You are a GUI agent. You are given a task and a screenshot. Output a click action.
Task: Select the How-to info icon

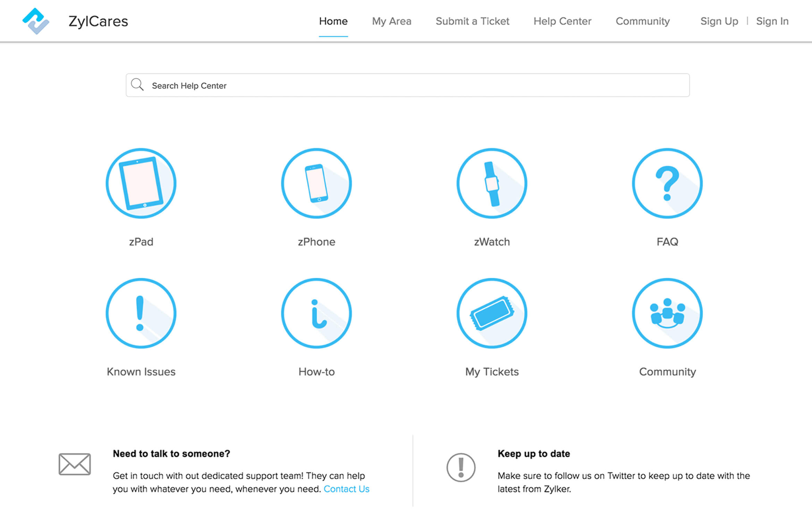316,313
